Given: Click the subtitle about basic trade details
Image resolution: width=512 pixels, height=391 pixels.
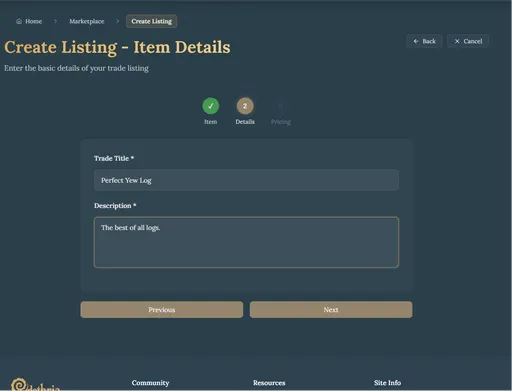Looking at the screenshot, I should (x=76, y=68).
